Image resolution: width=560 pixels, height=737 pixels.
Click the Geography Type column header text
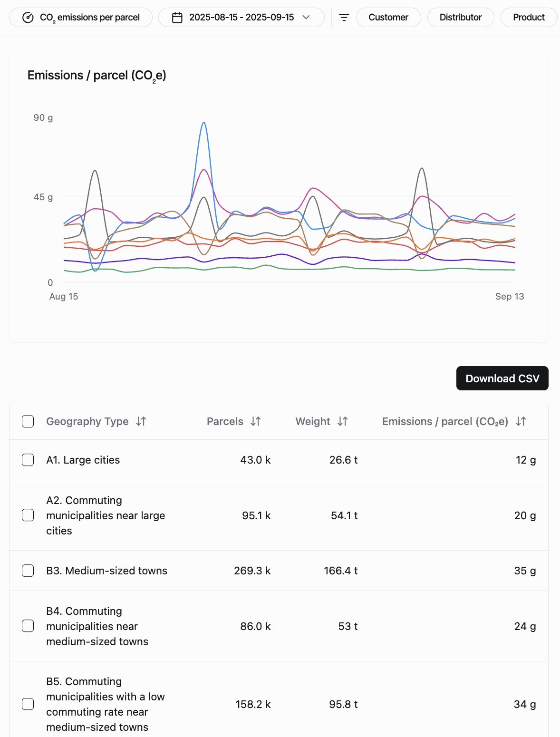click(87, 421)
